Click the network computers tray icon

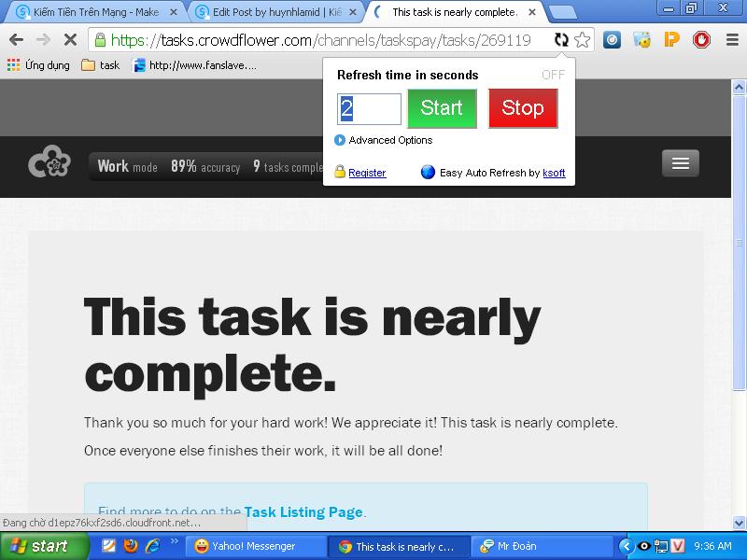point(661,546)
